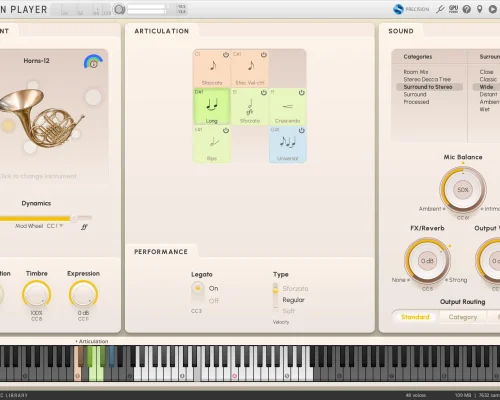Select the Crescendo articulation cell
This screenshot has height=400, width=500.
click(x=288, y=106)
